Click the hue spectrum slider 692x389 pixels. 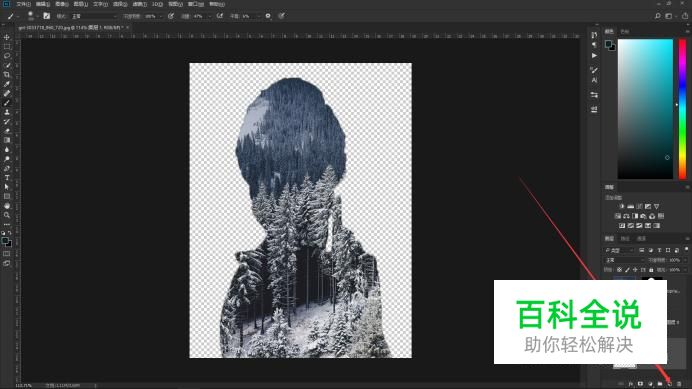[683, 109]
